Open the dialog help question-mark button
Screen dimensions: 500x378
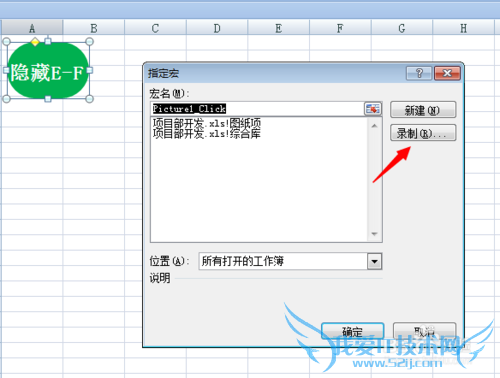(x=419, y=73)
